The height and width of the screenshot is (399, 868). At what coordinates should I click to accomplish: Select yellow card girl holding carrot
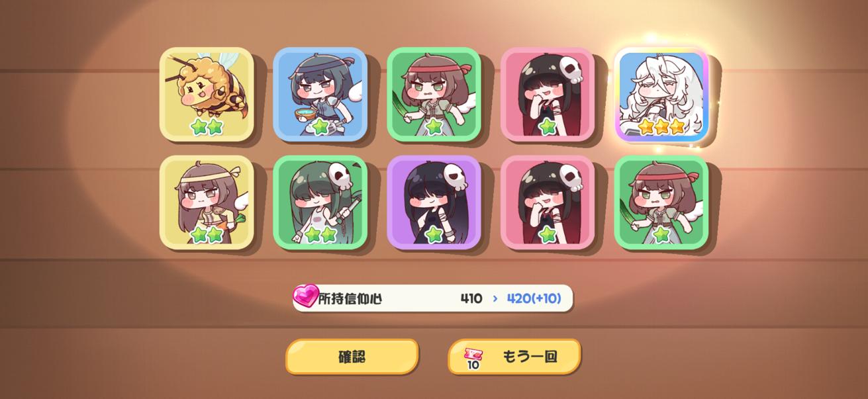click(x=207, y=202)
